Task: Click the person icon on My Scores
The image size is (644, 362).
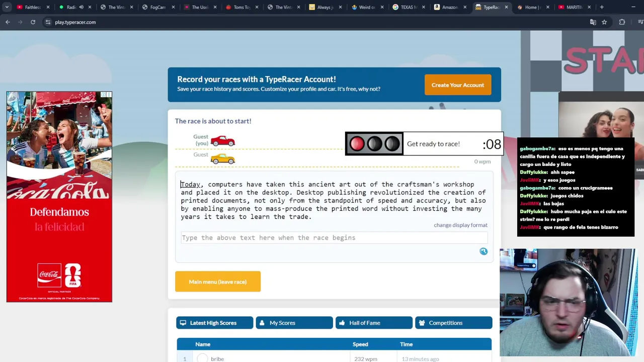Action: tap(263, 323)
